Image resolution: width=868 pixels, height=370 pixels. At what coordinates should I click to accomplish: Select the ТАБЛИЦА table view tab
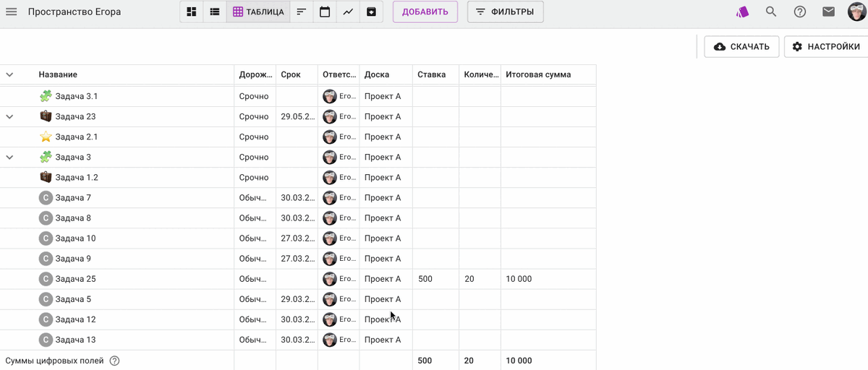point(258,12)
